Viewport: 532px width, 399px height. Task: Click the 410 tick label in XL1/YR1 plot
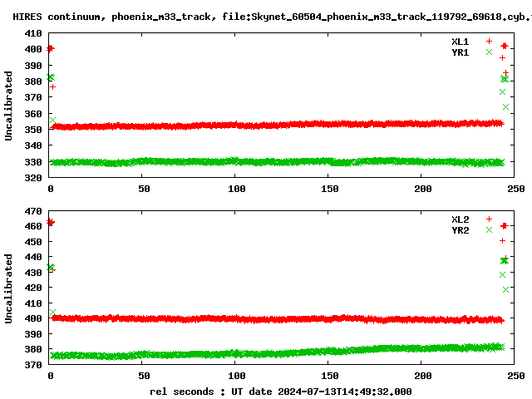coord(33,33)
